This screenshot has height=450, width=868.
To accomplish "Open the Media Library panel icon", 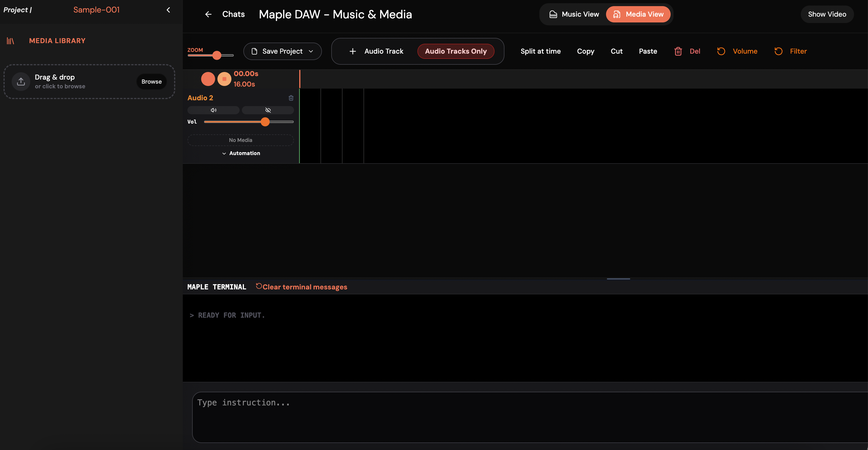I will click(x=10, y=41).
